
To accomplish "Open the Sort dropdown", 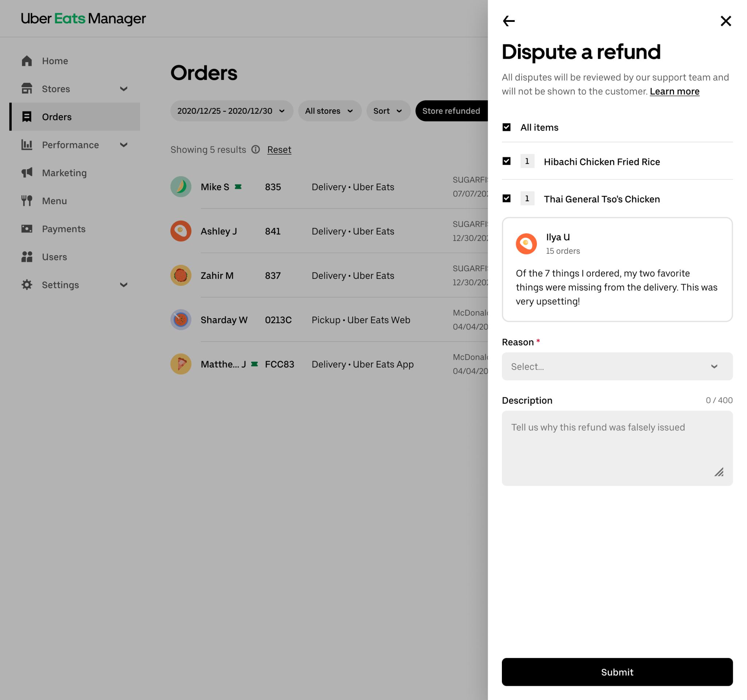I will click(388, 111).
